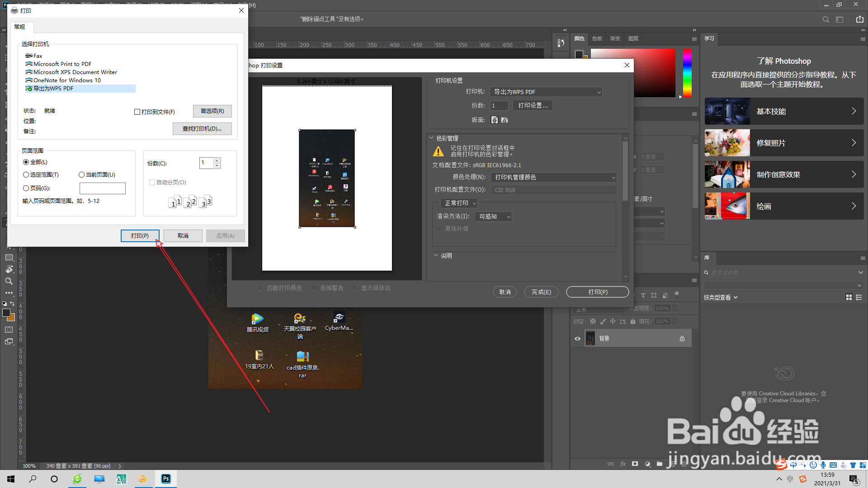
Task: Hide the 背景 layer with eye icon
Action: pos(577,338)
